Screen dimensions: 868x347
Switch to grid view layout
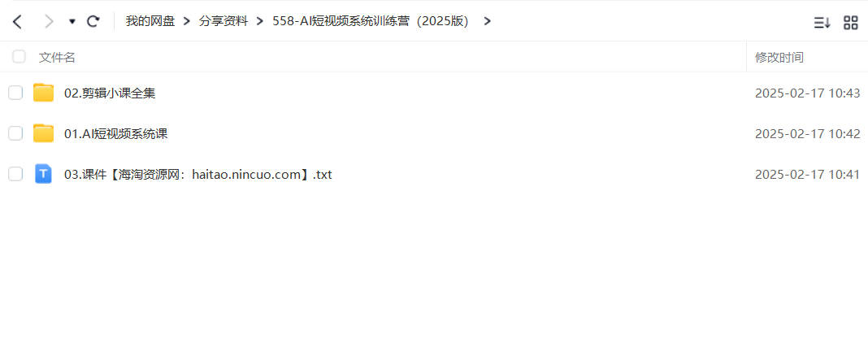[850, 23]
